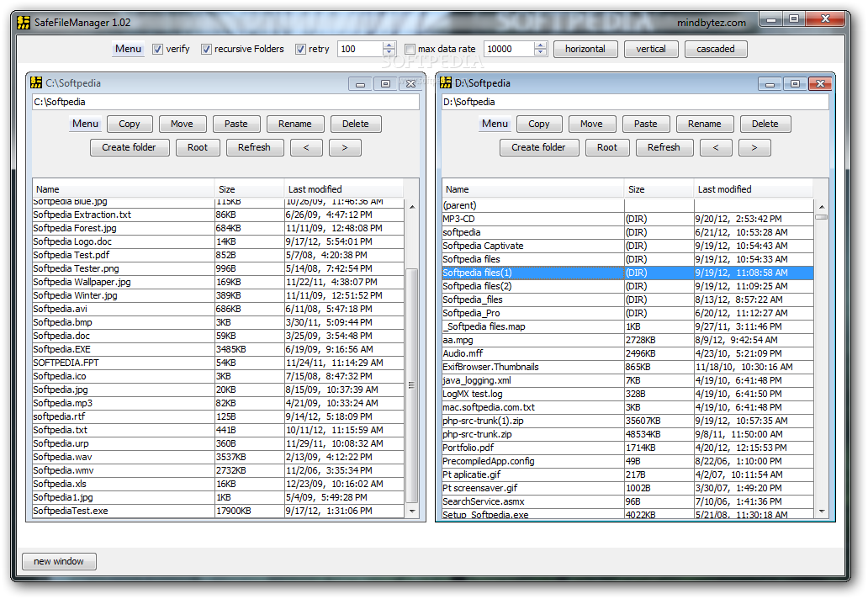The height and width of the screenshot is (599, 868).
Task: Click Rename in the C:\Softpedia window
Action: point(295,124)
